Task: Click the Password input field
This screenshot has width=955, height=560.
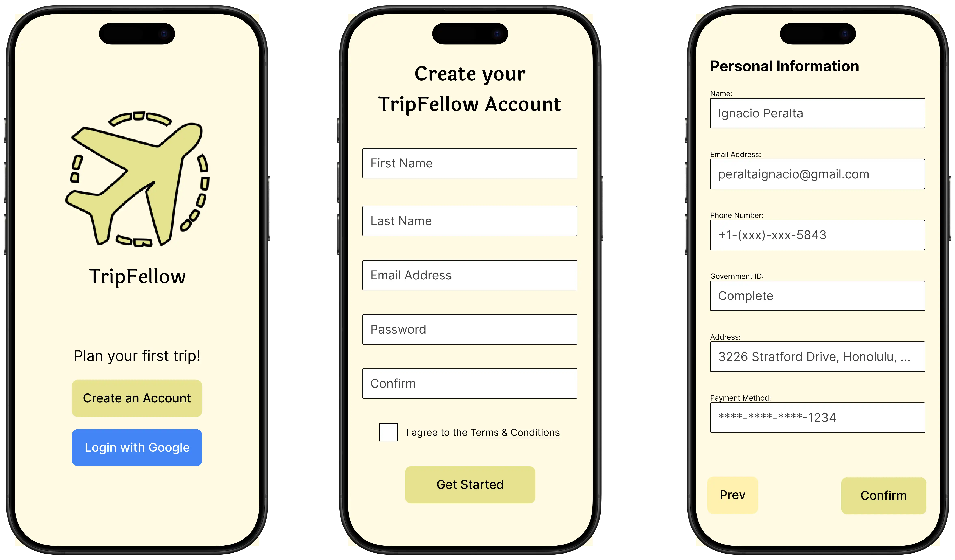Action: click(471, 329)
